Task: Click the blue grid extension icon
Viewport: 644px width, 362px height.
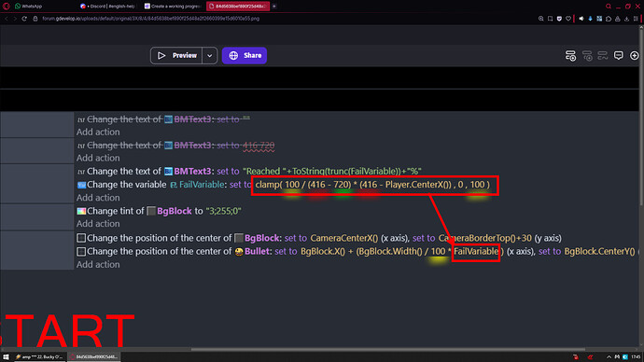Action: coord(599,19)
